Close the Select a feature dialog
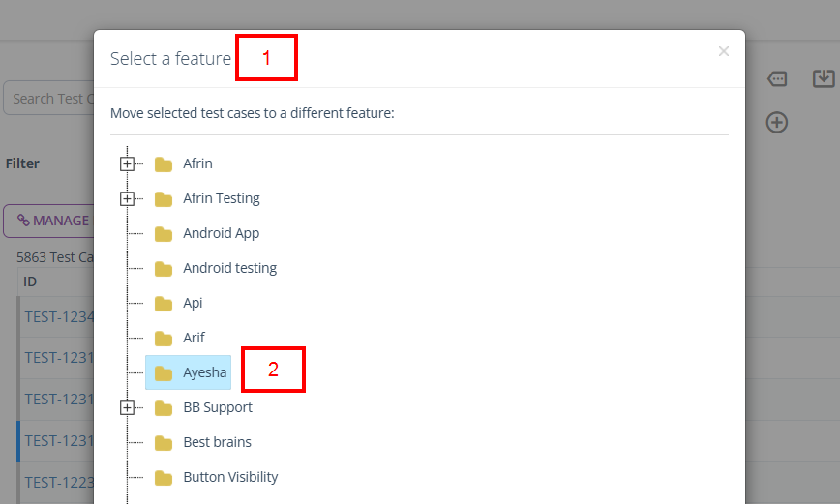The image size is (840, 504). pyautogui.click(x=724, y=52)
